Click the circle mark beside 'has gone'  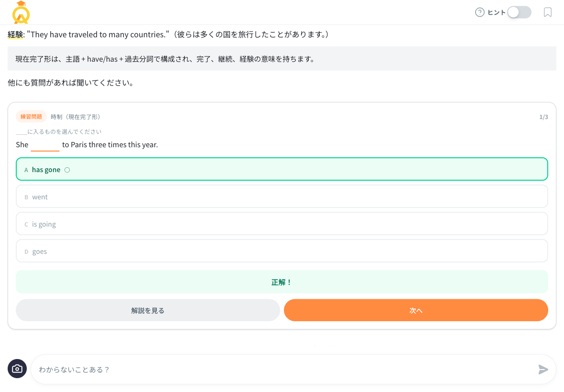click(x=67, y=169)
